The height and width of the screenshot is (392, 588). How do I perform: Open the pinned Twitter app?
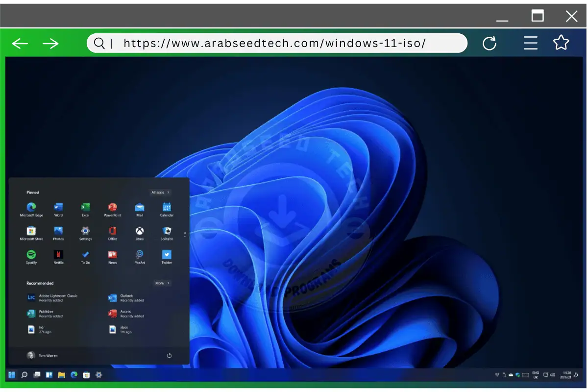pyautogui.click(x=167, y=255)
